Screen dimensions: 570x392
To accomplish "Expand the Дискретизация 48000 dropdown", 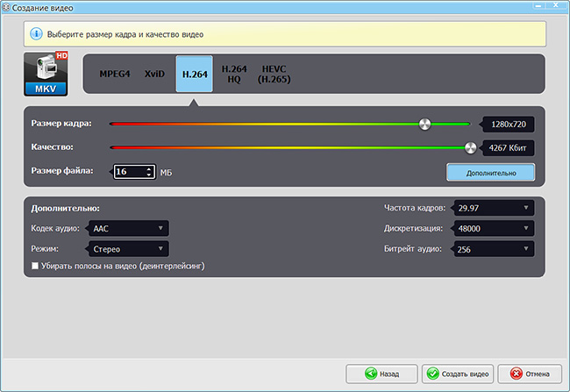I will pos(493,228).
